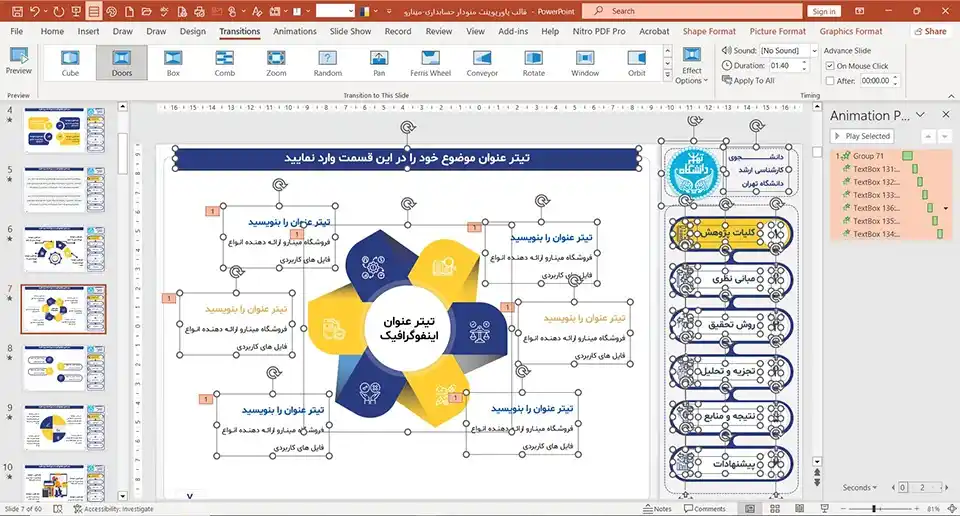This screenshot has height=516, width=960.
Task: Click Accessibility: Investigate in status bar
Action: pos(113,509)
